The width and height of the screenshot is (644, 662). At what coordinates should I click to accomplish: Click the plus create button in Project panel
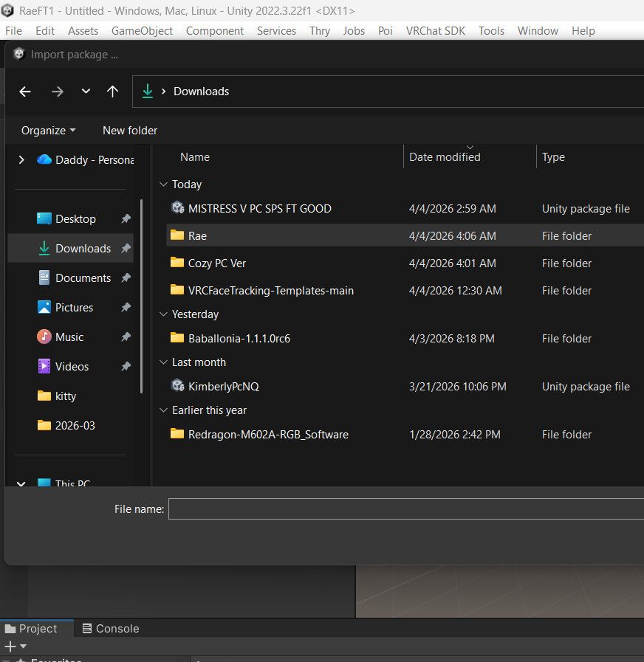pyautogui.click(x=10, y=646)
